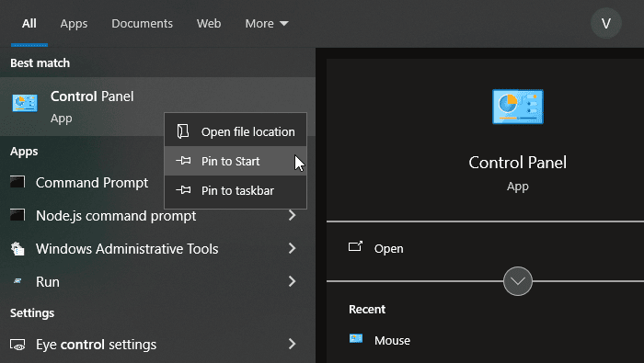
Task: Open the Web search tab
Action: 209,23
